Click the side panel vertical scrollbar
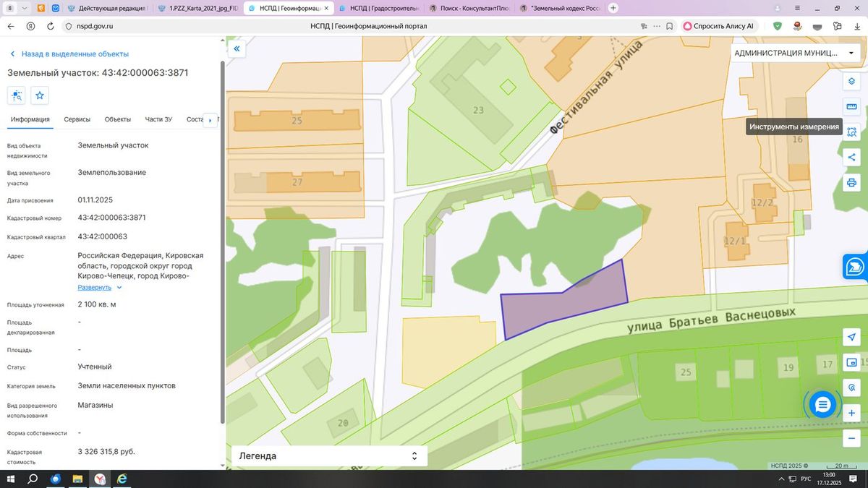Image resolution: width=868 pixels, height=488 pixels. (222, 242)
